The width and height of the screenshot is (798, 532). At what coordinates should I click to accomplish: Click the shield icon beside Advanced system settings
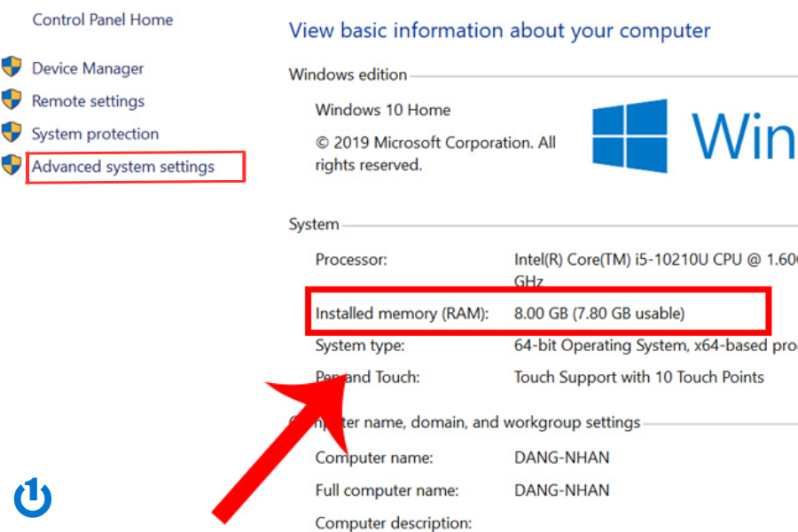click(x=12, y=165)
